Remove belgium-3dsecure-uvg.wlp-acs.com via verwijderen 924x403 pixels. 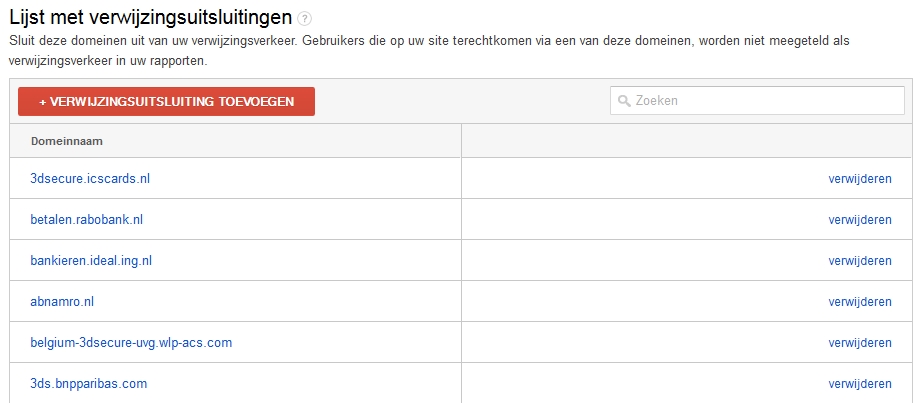click(860, 342)
